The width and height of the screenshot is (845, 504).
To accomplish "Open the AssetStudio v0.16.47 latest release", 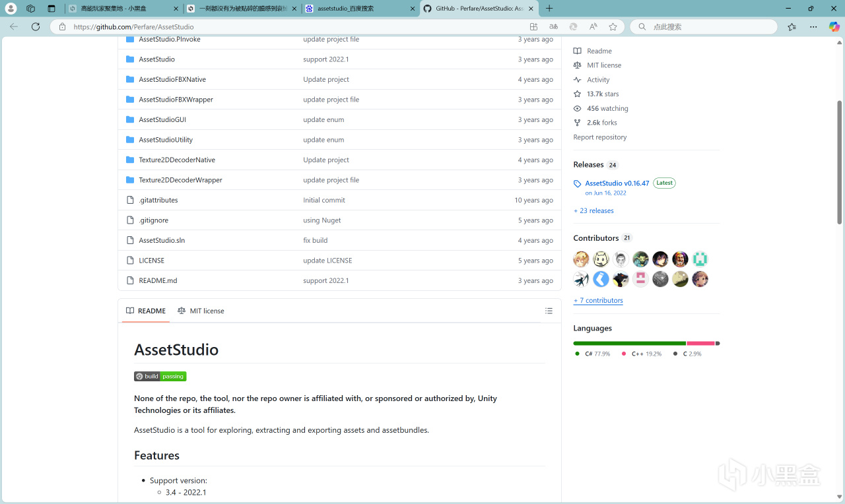I will (x=617, y=183).
